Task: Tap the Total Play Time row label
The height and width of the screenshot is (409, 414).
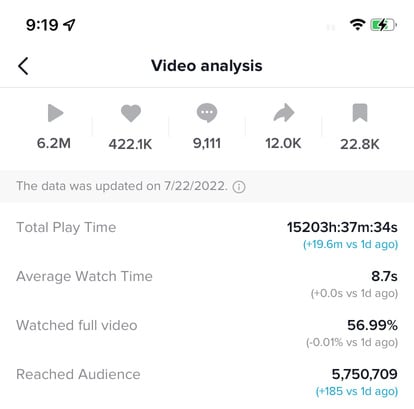Action: click(x=66, y=227)
